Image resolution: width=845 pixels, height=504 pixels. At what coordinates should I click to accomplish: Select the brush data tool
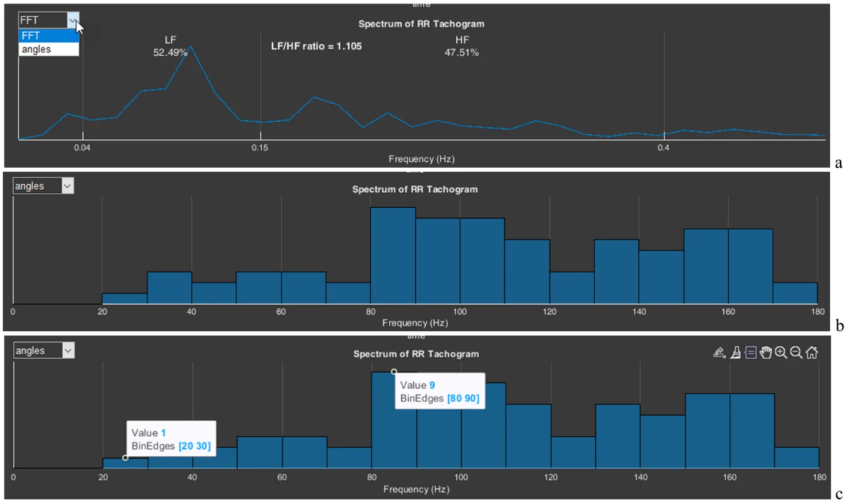click(735, 352)
